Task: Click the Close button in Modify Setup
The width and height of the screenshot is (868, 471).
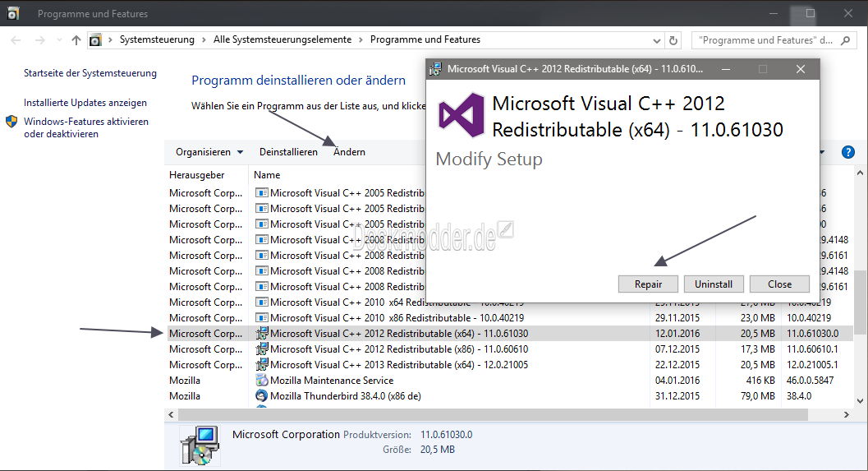Action: tap(779, 284)
